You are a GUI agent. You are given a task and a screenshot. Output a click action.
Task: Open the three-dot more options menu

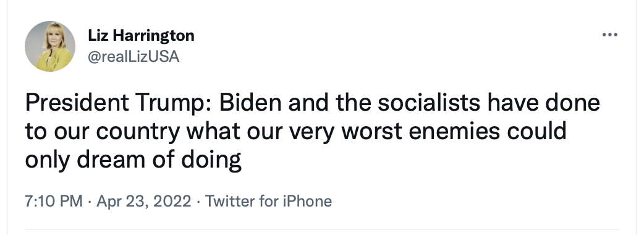tap(610, 35)
